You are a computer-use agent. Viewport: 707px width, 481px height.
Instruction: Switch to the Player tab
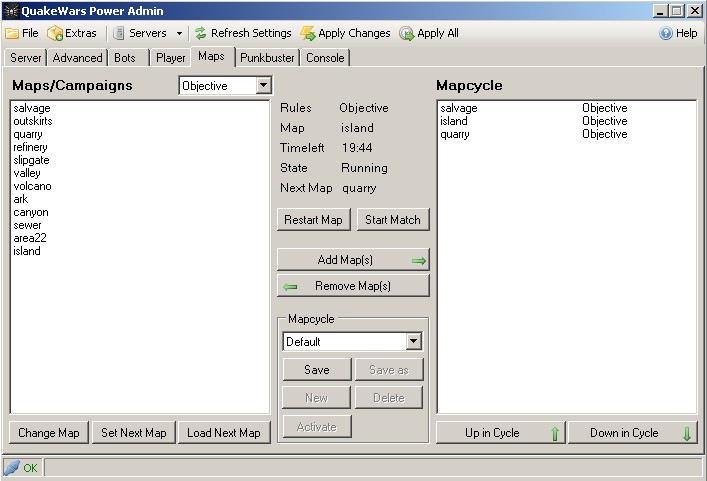[x=170, y=58]
